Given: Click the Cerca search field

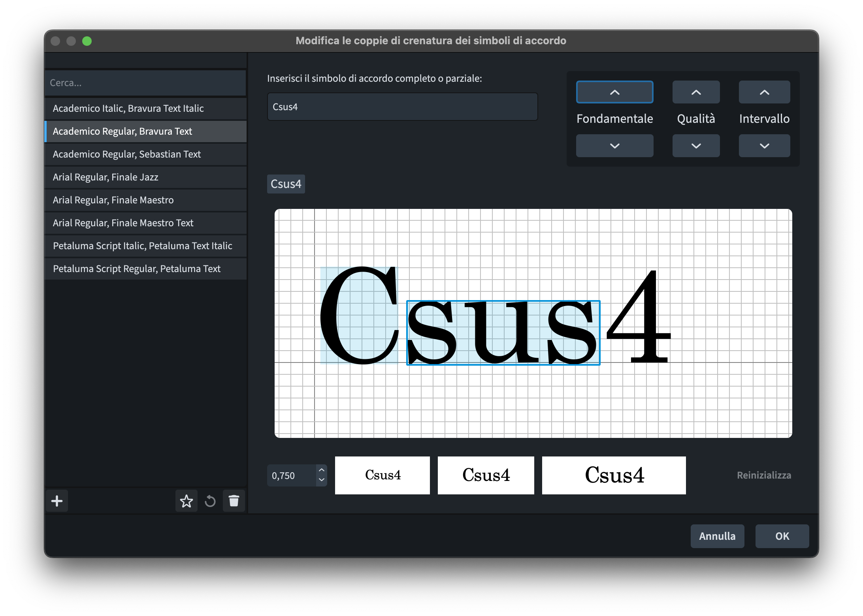Looking at the screenshot, I should (x=145, y=83).
